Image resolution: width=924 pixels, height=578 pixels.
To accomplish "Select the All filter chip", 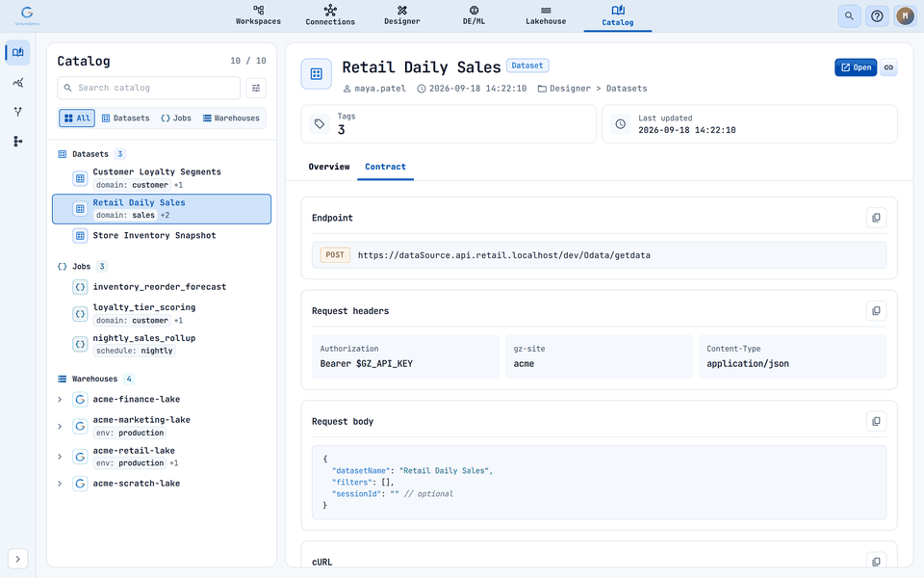I will (77, 118).
